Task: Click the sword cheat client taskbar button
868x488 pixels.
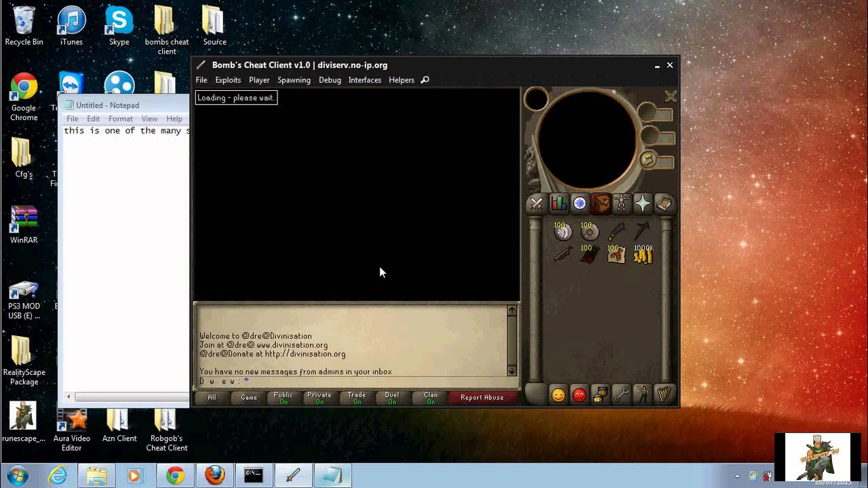Action: click(293, 476)
